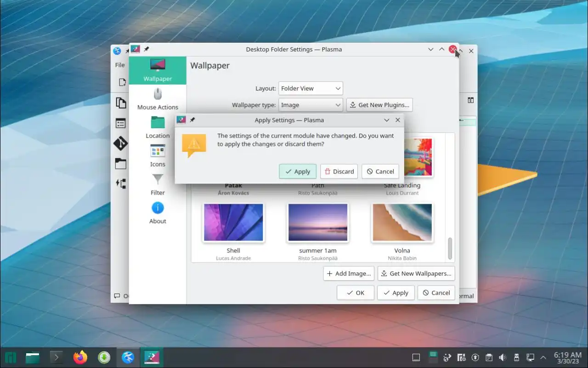Discard the changed module settings

(x=339, y=172)
